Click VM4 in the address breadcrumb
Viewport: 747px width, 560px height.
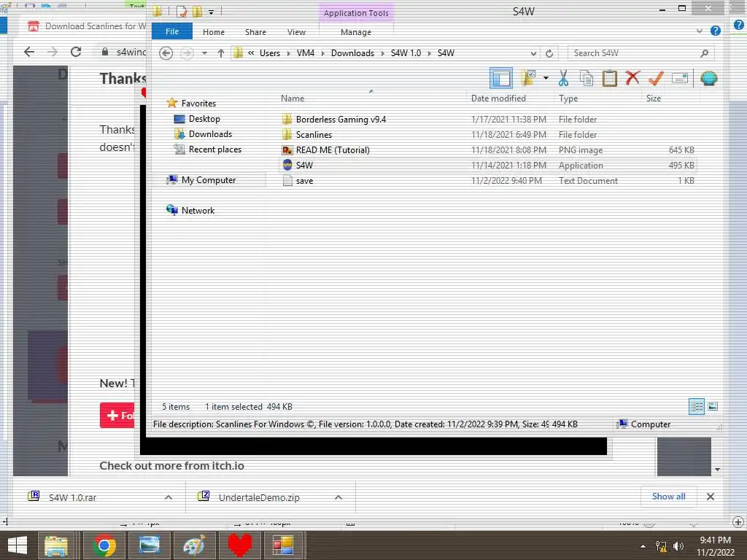[x=306, y=52]
